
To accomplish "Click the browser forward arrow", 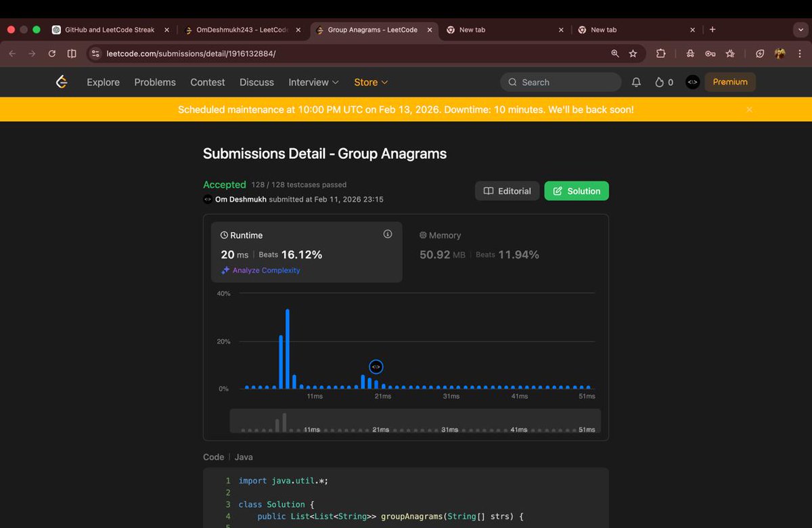I will tap(32, 53).
